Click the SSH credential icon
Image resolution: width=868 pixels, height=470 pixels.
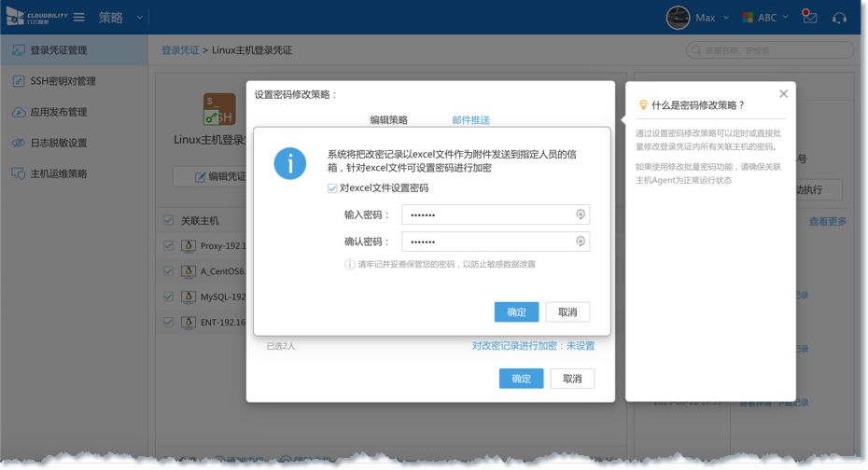pos(219,109)
